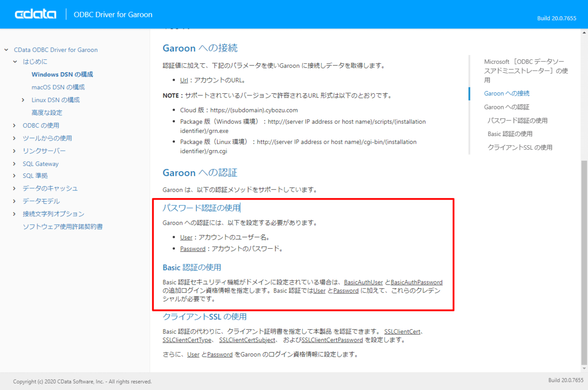Click Build 20.0.7655 in footer
Viewport: 588px width, 390px height.
[566, 381]
